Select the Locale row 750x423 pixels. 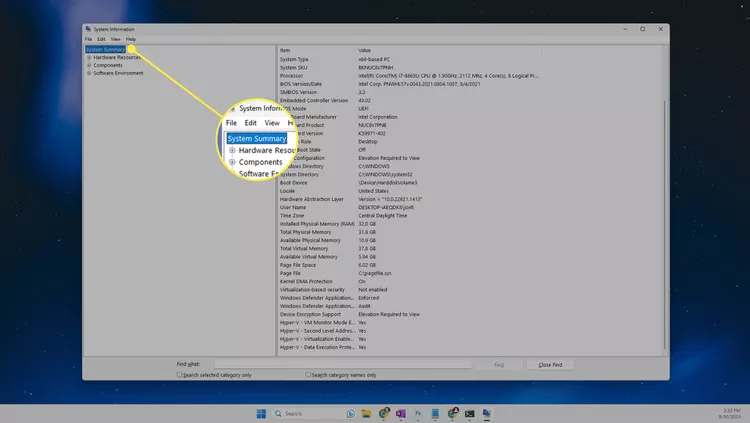pyautogui.click(x=471, y=191)
